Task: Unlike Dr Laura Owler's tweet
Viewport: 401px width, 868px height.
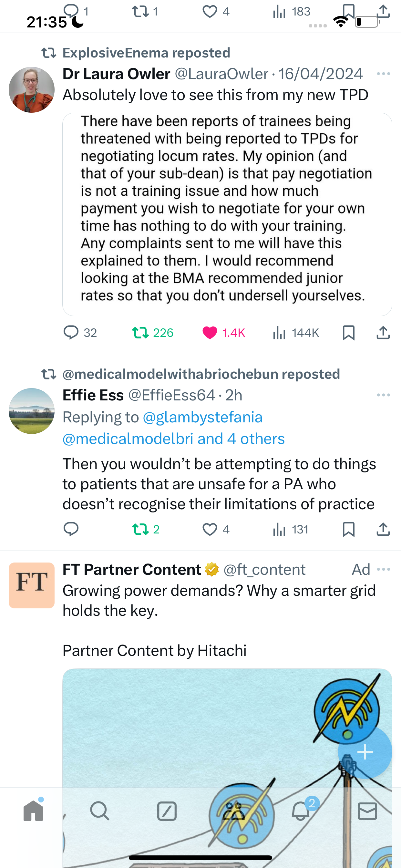Action: coord(223,333)
